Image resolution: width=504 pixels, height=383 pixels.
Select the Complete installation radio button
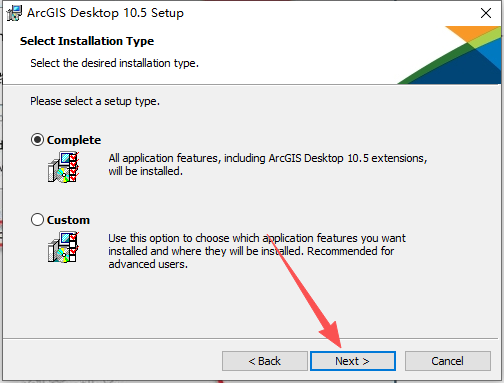point(37,140)
